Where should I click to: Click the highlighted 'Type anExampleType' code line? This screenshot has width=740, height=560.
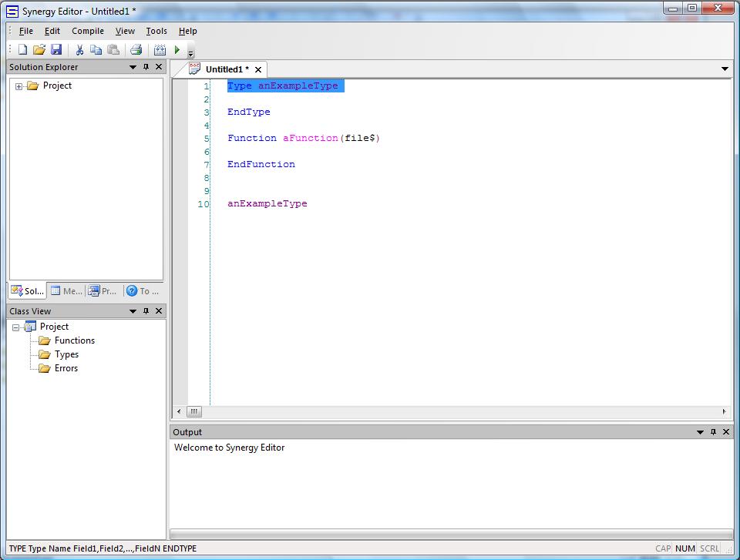pos(285,86)
